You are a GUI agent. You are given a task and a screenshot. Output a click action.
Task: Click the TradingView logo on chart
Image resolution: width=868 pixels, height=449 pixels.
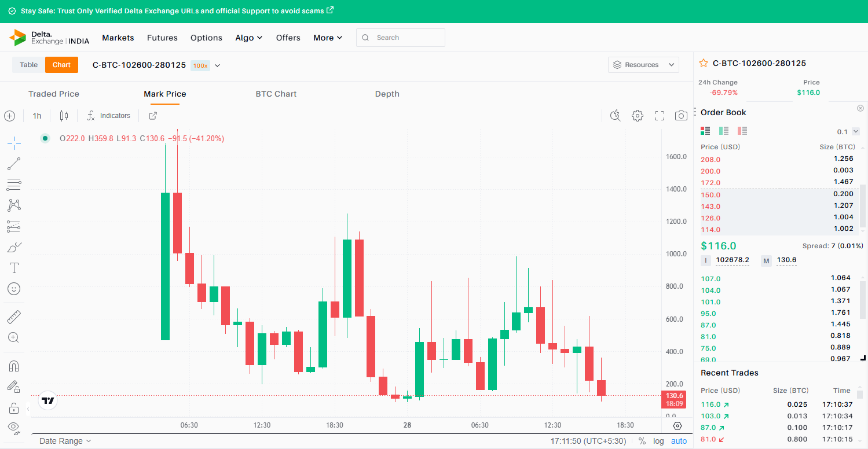48,400
